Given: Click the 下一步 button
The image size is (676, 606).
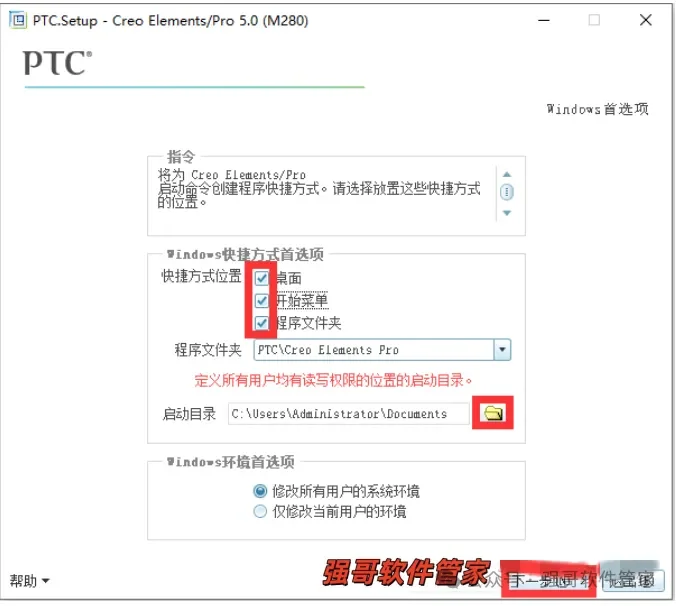Looking at the screenshot, I should [548, 581].
